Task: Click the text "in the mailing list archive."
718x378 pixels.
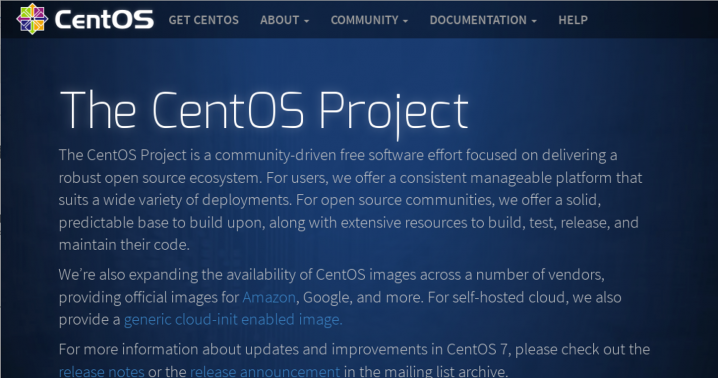Action: (x=426, y=371)
